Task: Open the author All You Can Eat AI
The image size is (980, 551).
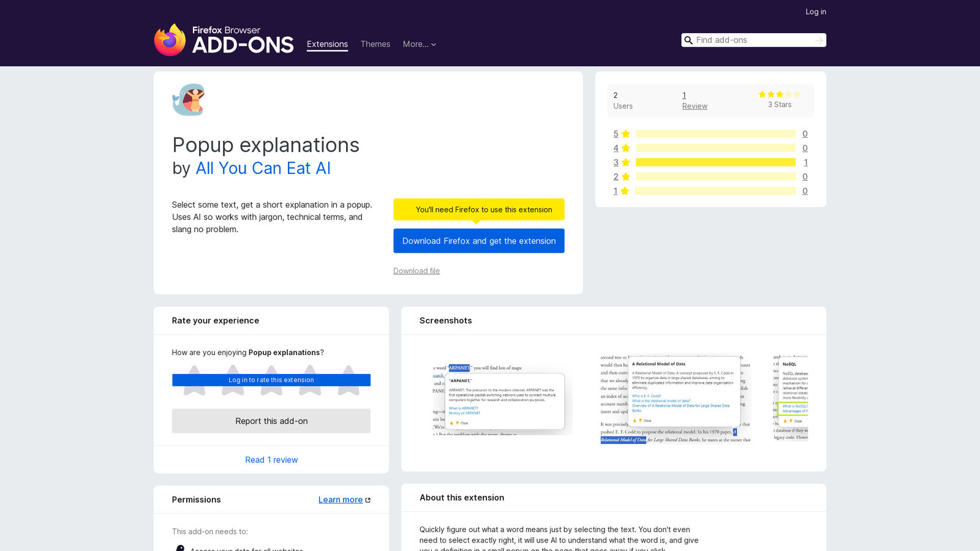Action: (x=263, y=168)
